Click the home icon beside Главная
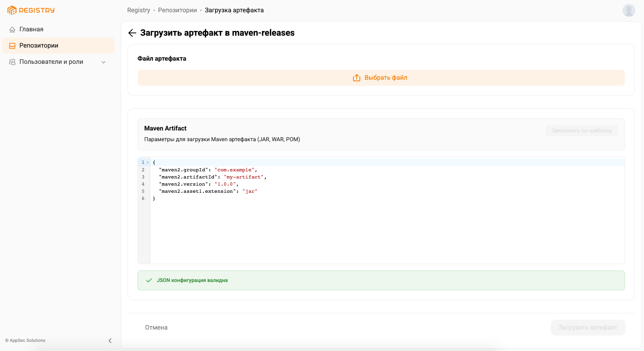The width and height of the screenshot is (644, 351). pyautogui.click(x=12, y=29)
